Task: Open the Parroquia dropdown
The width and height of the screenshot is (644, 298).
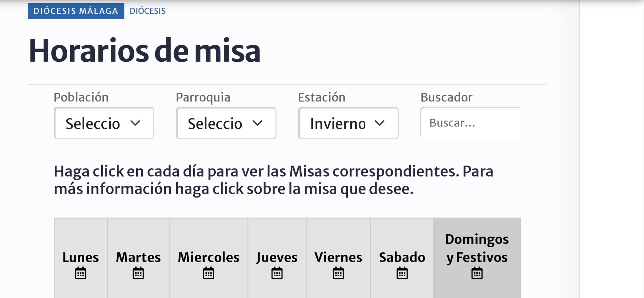Action: [226, 123]
